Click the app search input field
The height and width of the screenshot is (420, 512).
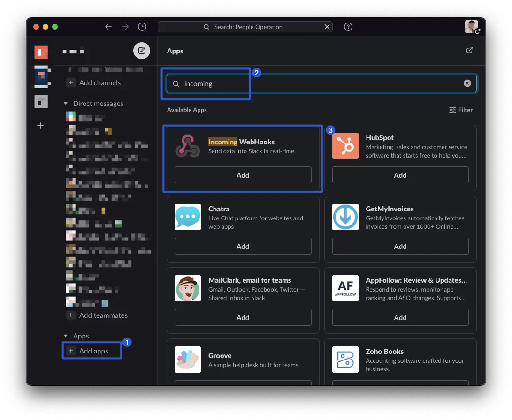pyautogui.click(x=319, y=84)
